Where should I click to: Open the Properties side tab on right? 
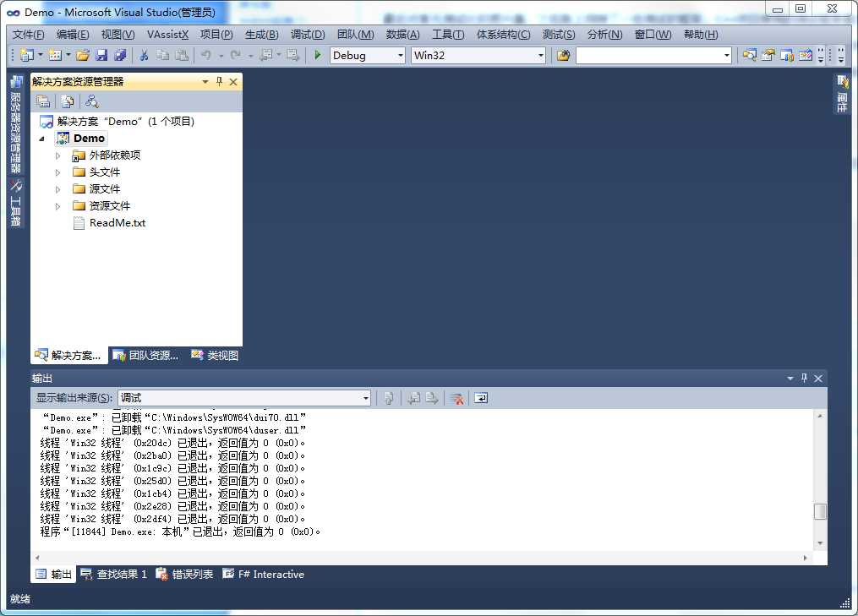point(842,94)
